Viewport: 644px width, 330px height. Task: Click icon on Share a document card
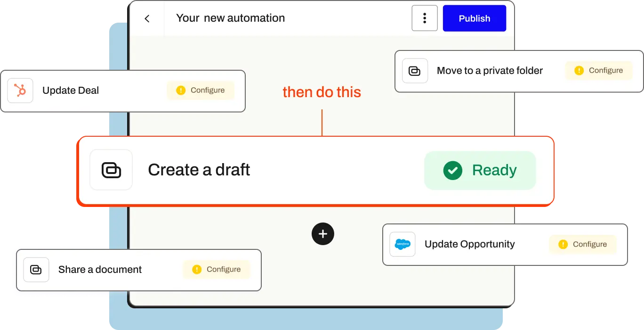[x=36, y=270]
